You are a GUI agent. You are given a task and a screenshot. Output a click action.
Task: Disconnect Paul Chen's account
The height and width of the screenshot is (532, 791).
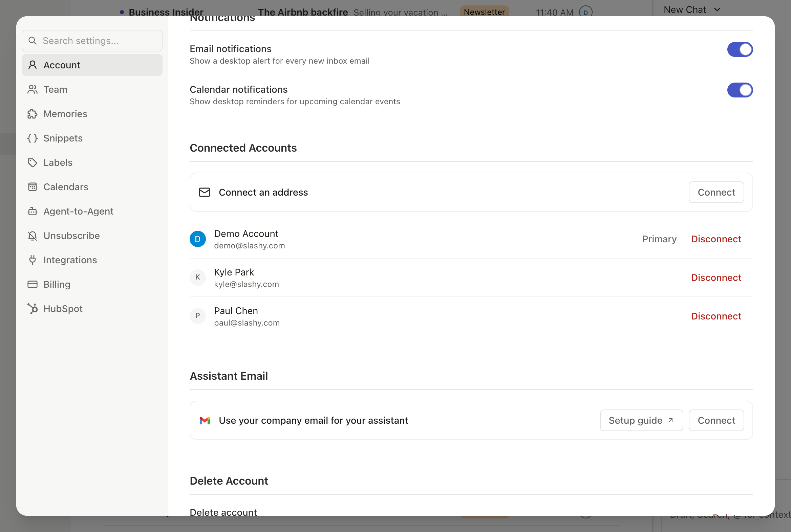(x=716, y=316)
